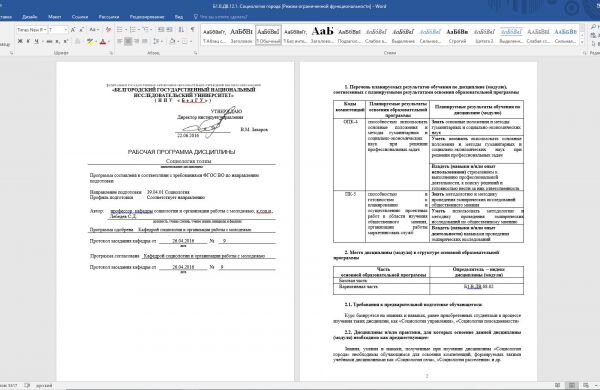Image resolution: width=600 pixels, height=390 pixels.
Task: Expand underline style dropdown arrow
Action: 42,41
